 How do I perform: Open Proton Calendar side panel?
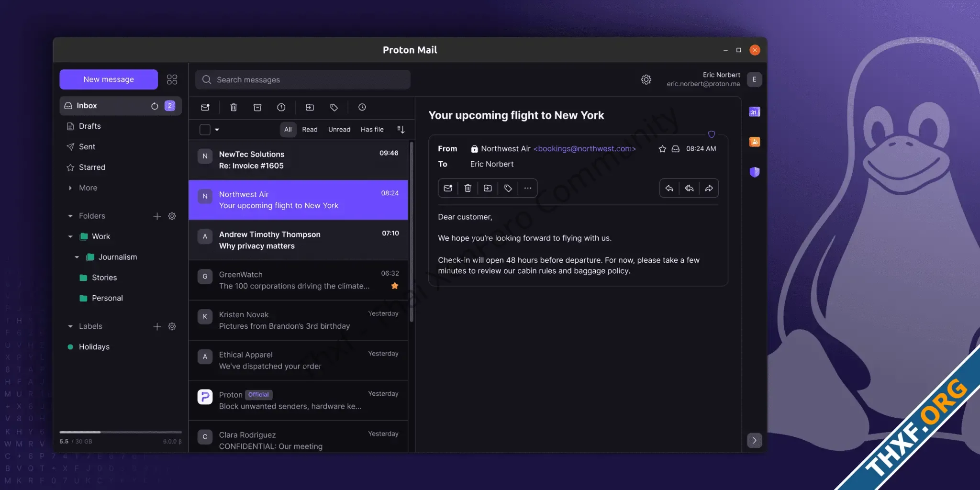(755, 112)
